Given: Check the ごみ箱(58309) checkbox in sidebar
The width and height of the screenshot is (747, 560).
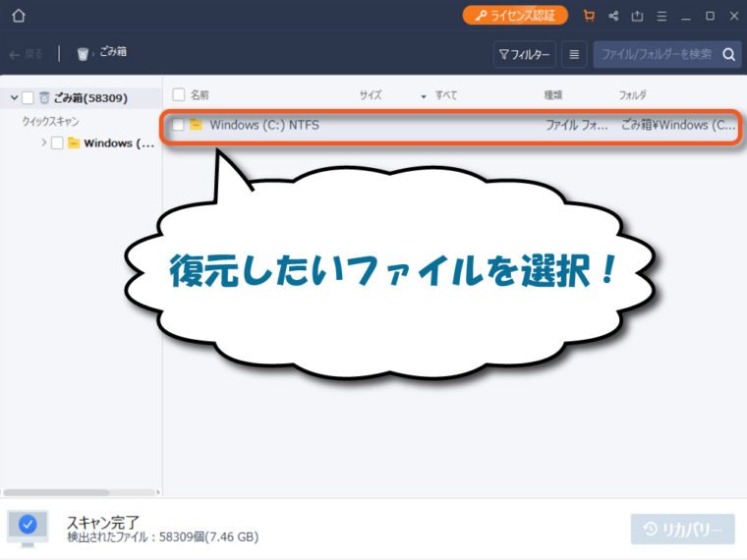Looking at the screenshot, I should click(x=29, y=97).
